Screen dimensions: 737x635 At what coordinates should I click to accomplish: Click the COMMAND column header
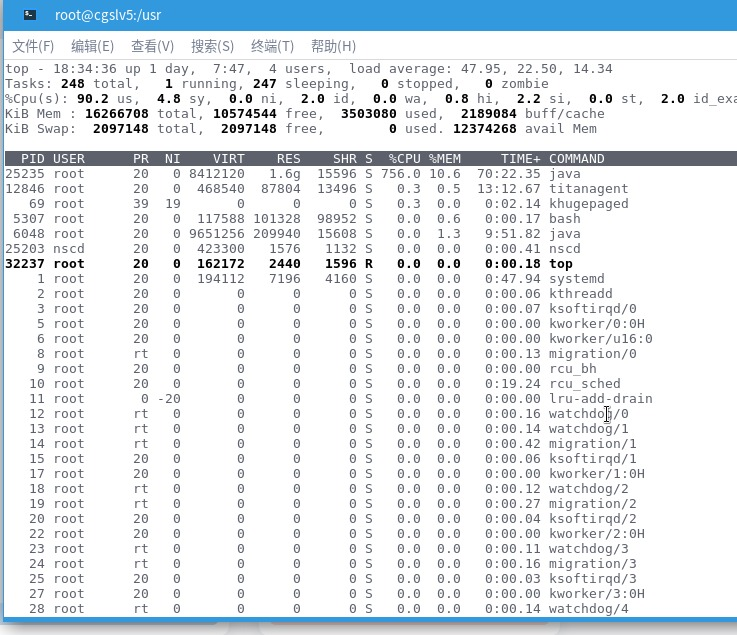tap(577, 159)
